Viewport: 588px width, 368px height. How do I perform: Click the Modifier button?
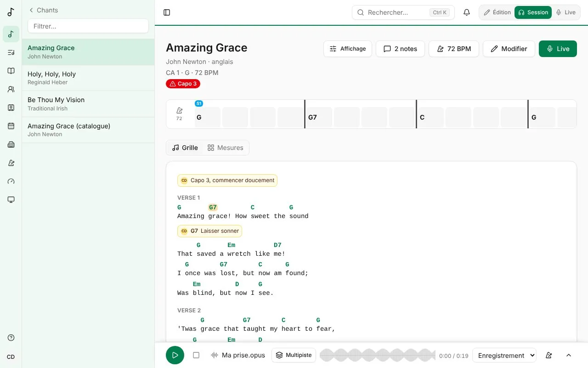pyautogui.click(x=509, y=49)
